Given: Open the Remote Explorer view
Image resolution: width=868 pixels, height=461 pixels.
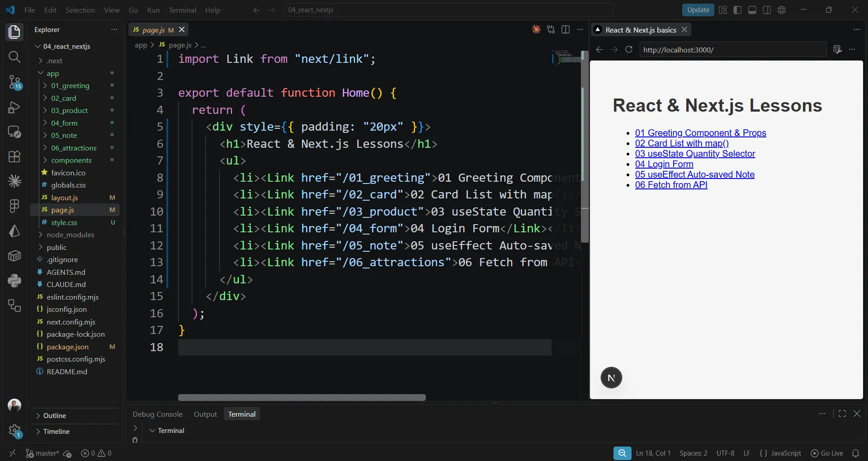Looking at the screenshot, I should [x=14, y=132].
